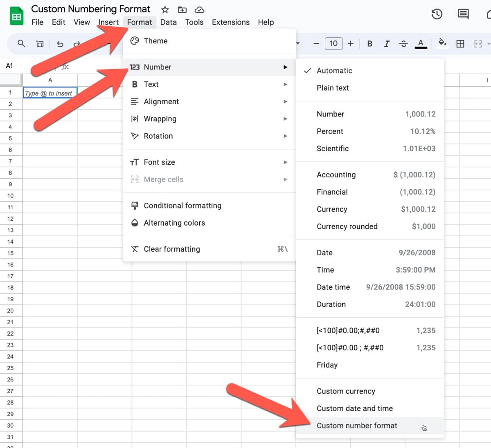
Task: Expand the Text submenu
Action: pos(151,84)
